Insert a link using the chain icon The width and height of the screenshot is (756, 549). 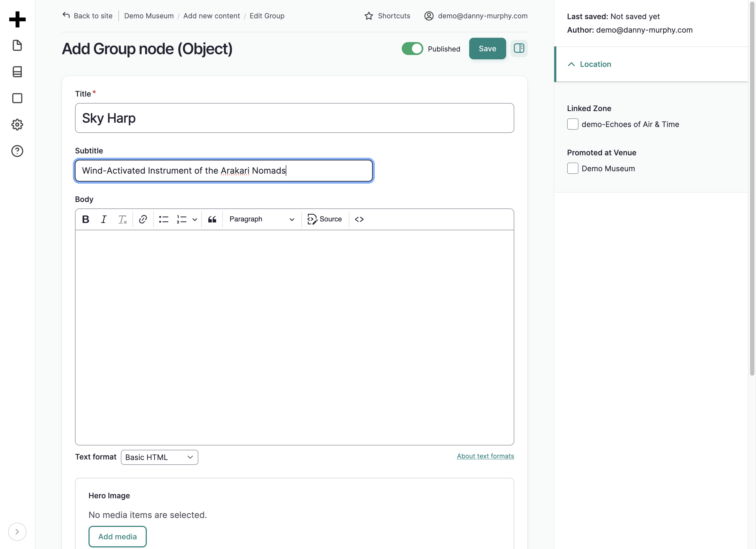point(143,219)
